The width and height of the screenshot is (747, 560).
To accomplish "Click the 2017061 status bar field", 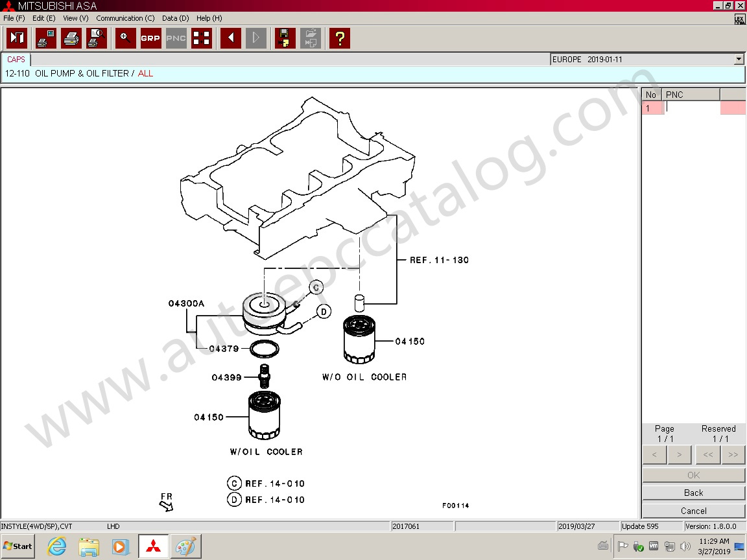I will click(421, 526).
